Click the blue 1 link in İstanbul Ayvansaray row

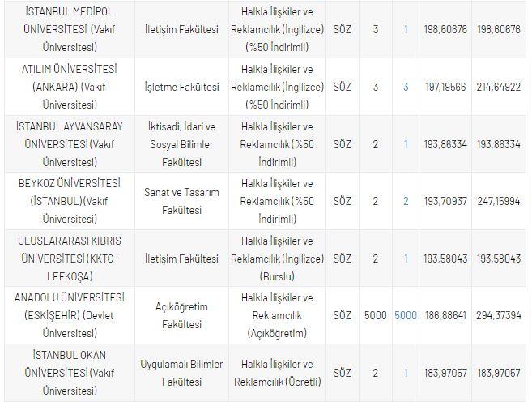coord(406,144)
